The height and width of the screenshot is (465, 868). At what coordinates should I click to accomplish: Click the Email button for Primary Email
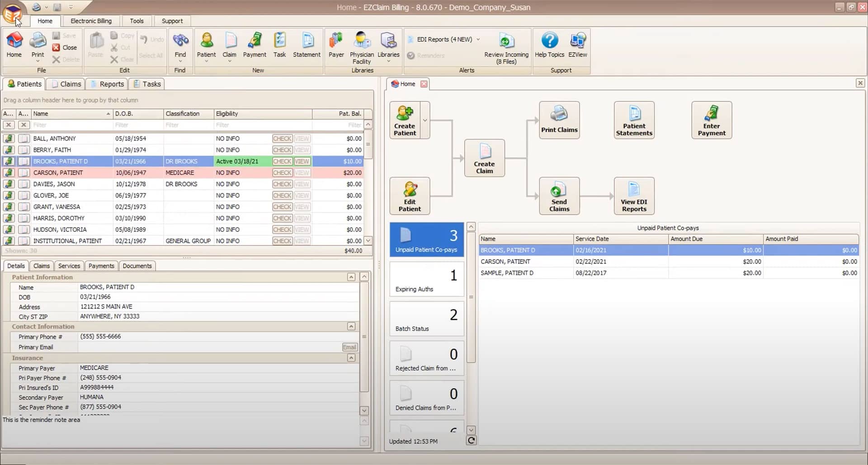click(349, 347)
